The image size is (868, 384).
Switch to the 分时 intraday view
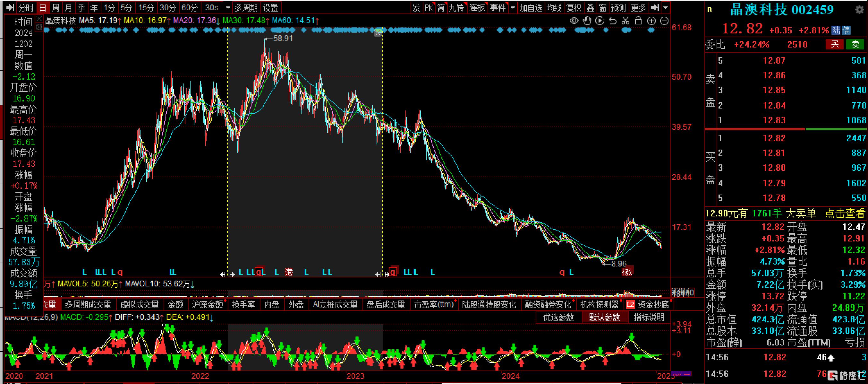26,7
